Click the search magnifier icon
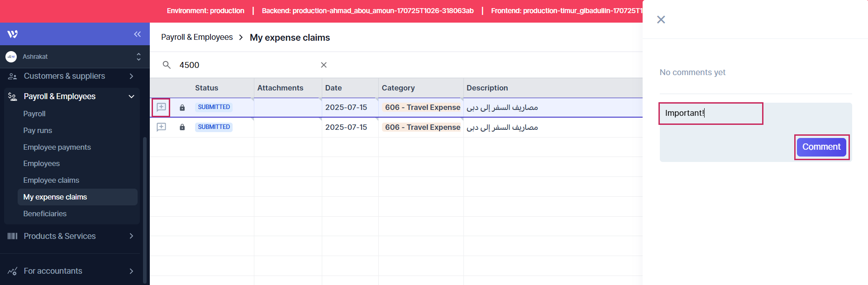 tap(167, 65)
